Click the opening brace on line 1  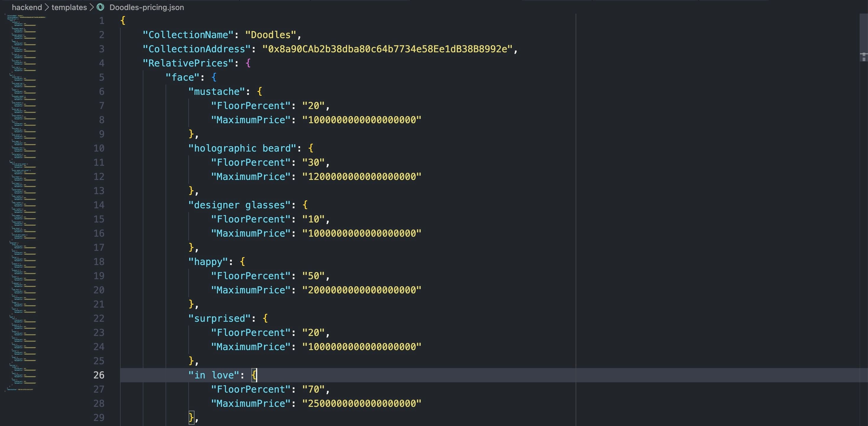coord(123,21)
